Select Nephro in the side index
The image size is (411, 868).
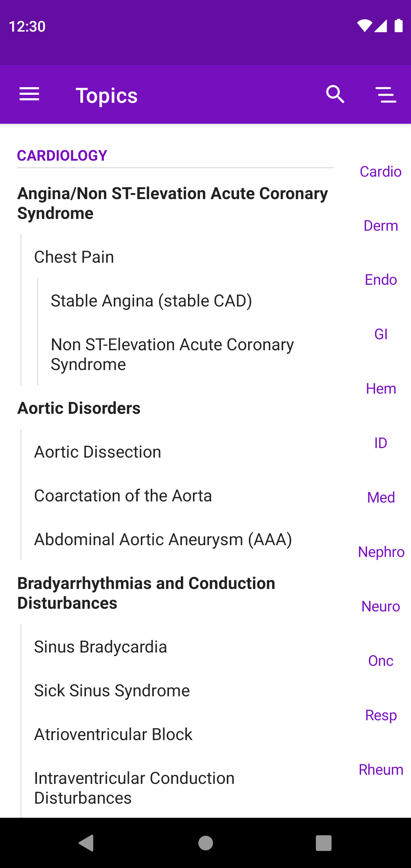click(381, 552)
